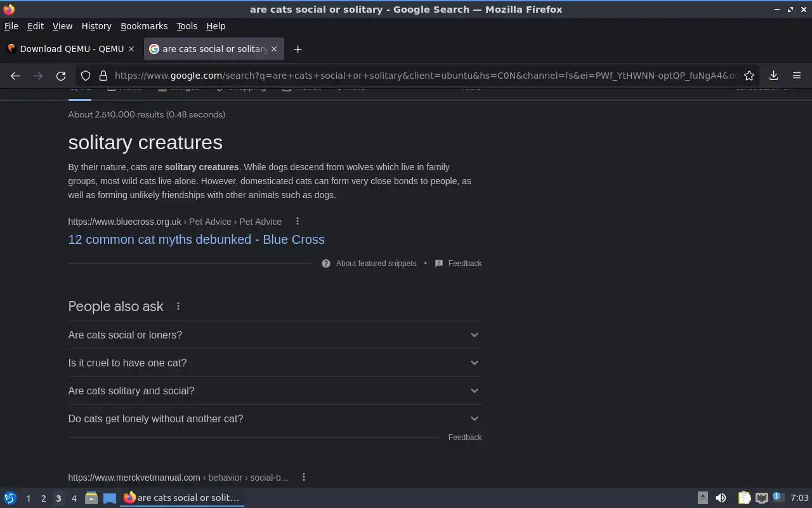
Task: Open '12 common cat myths debunked' link
Action: point(196,239)
